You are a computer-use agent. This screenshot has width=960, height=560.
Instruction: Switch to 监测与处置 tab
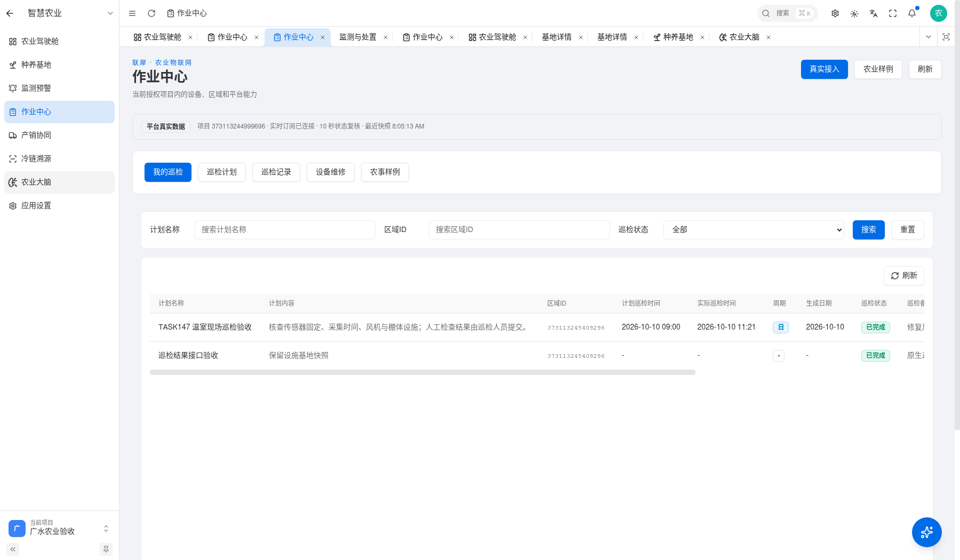pos(358,37)
